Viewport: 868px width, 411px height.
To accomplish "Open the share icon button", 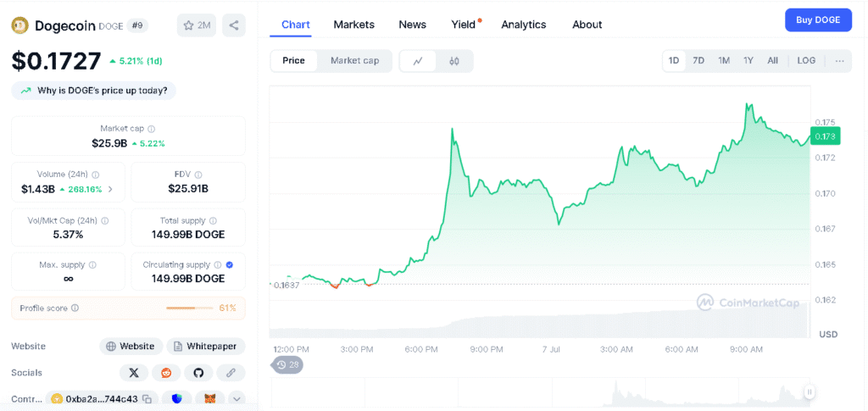I will click(x=234, y=25).
